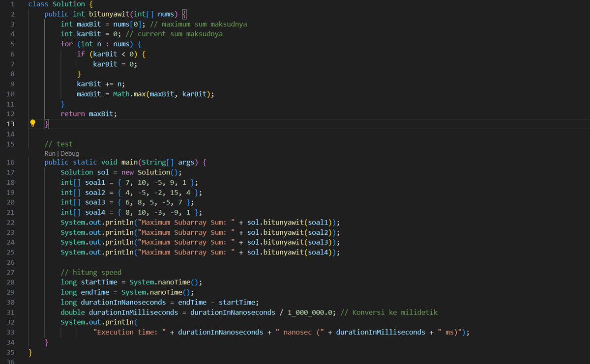Click the soal2 array declaration

coord(132,192)
